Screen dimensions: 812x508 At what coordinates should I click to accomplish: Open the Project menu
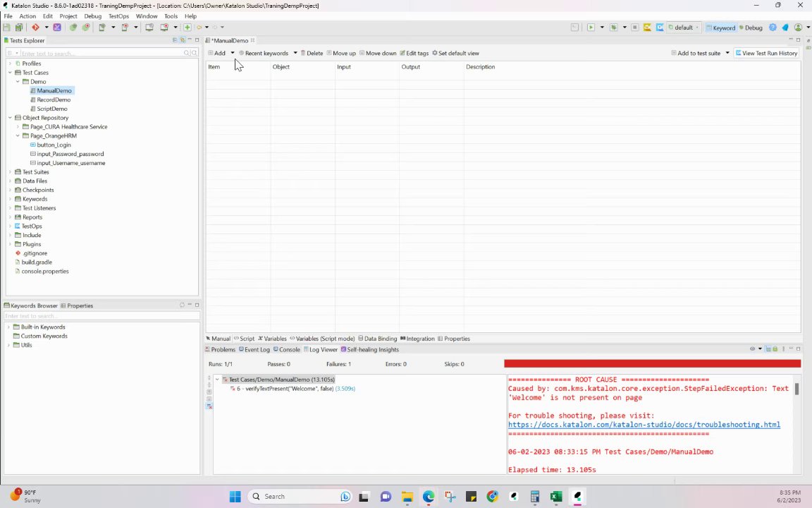(x=68, y=16)
